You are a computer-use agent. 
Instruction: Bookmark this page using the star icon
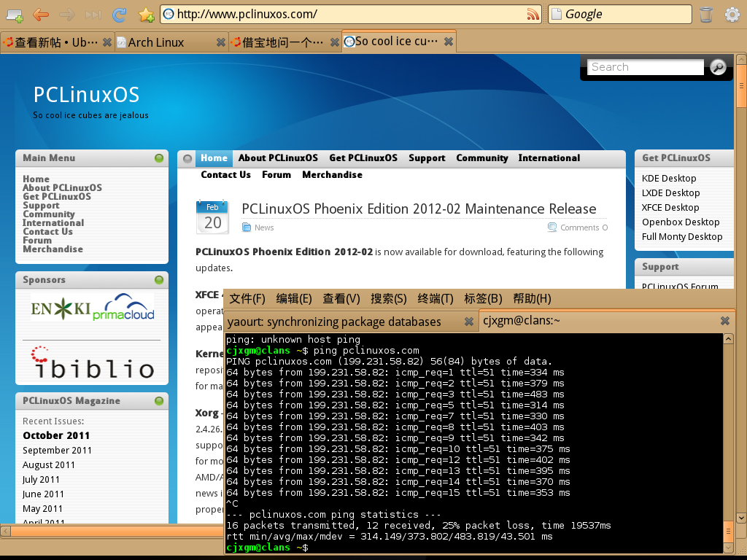146,15
